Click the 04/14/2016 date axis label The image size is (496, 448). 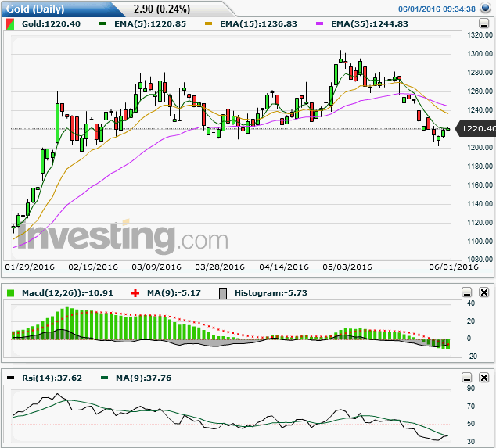(284, 267)
